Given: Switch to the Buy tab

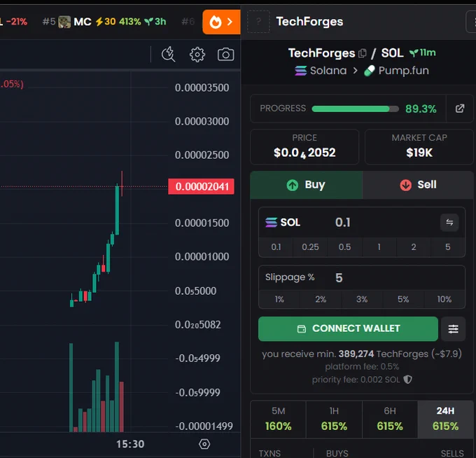Looking at the screenshot, I should pos(306,185).
